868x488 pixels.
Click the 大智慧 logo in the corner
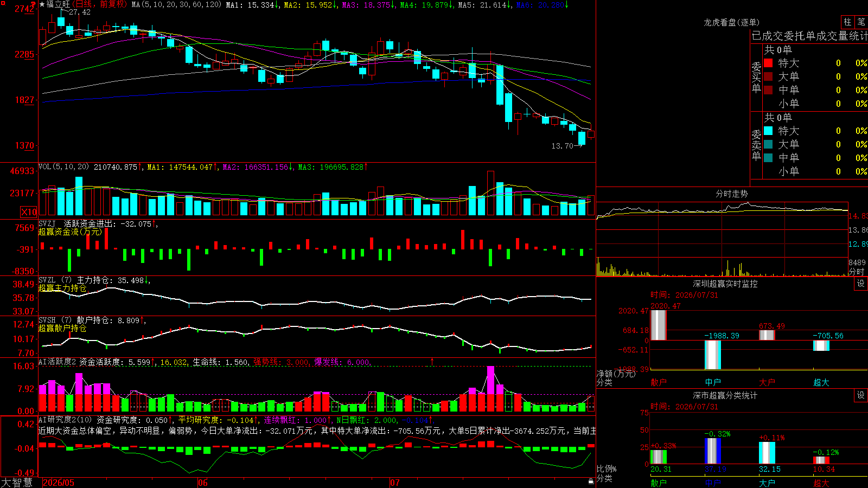point(17,483)
